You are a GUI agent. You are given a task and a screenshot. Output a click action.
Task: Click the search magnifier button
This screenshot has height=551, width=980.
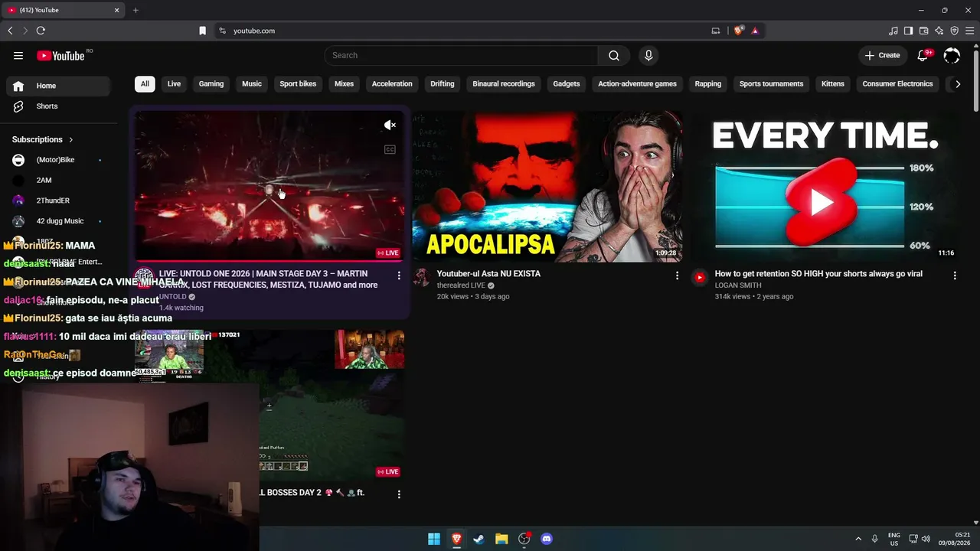[x=614, y=55]
